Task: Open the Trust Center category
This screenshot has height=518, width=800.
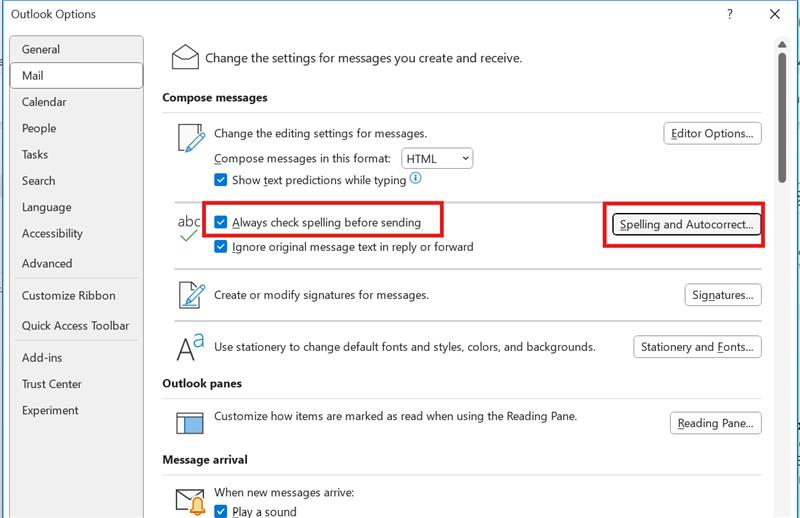Action: [x=77, y=384]
